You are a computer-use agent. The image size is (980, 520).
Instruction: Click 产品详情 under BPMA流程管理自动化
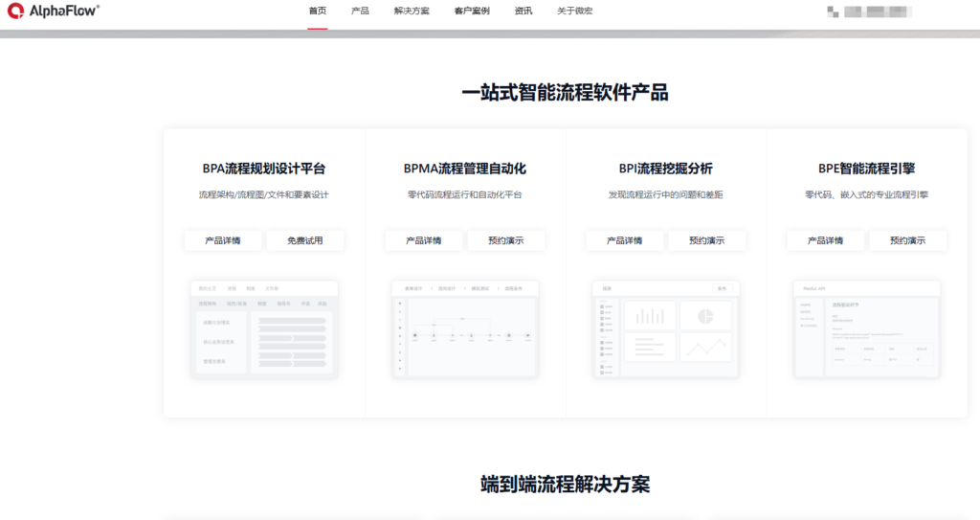(x=424, y=240)
